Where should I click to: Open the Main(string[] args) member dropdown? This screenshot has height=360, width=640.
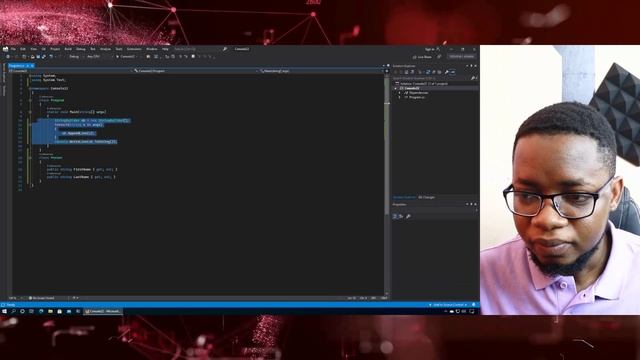[322, 71]
